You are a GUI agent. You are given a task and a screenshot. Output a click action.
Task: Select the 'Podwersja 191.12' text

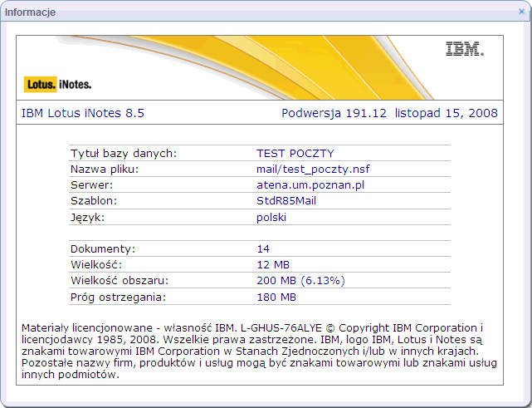click(x=334, y=113)
